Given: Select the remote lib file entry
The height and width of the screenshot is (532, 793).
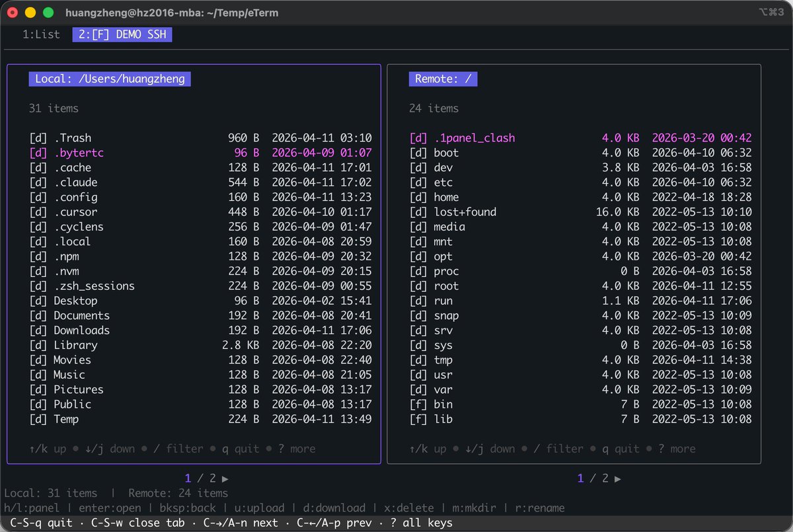Looking at the screenshot, I should click(580, 419).
